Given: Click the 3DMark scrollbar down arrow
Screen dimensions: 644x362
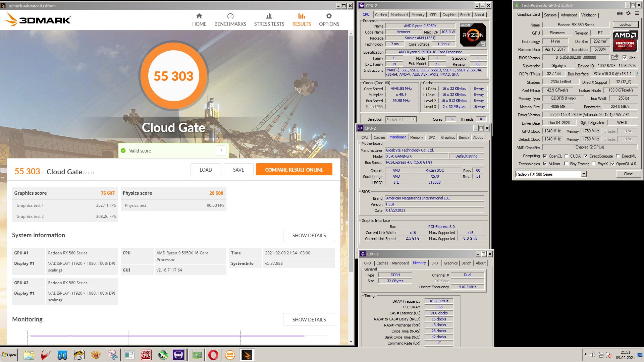Looking at the screenshot, I should pos(351,342).
